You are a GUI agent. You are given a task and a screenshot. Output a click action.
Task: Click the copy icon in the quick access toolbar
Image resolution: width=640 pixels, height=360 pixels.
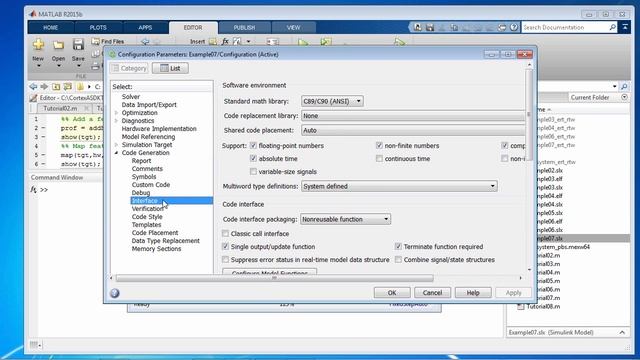tap(454, 27)
